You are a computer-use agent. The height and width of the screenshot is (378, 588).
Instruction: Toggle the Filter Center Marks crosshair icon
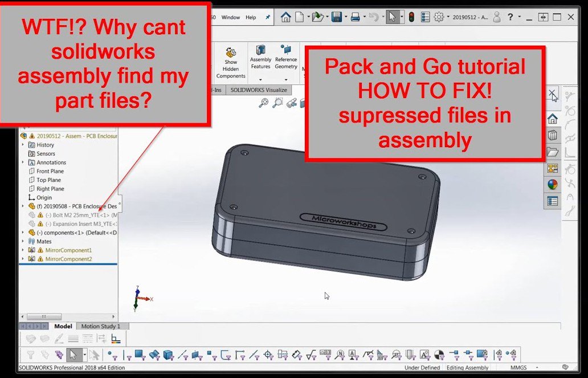[x=268, y=355]
